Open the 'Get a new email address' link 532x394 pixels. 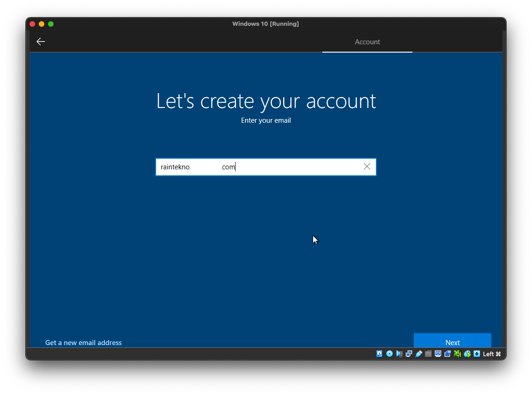[x=84, y=342]
